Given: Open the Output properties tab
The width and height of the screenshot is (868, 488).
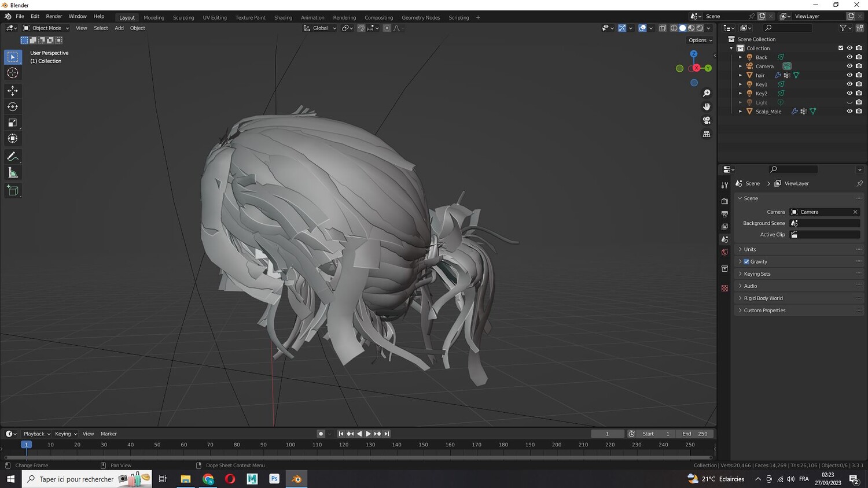Looking at the screenshot, I should tap(724, 214).
